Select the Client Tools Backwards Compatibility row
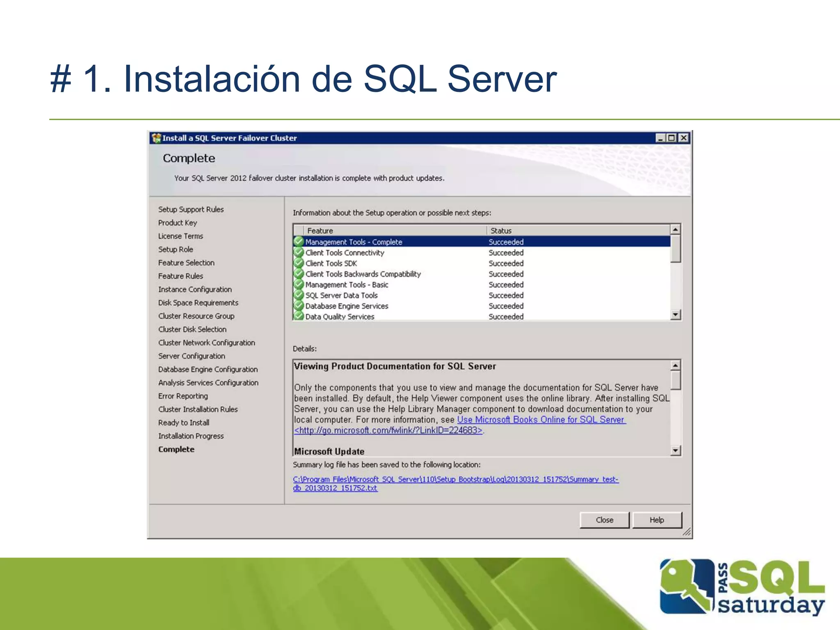Screen dimensions: 840x630 pos(482,274)
